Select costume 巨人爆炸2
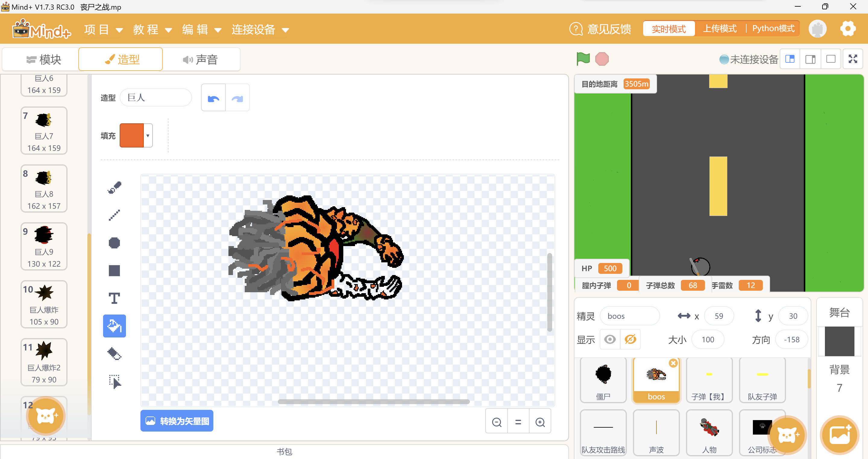868x459 pixels. coord(44,362)
